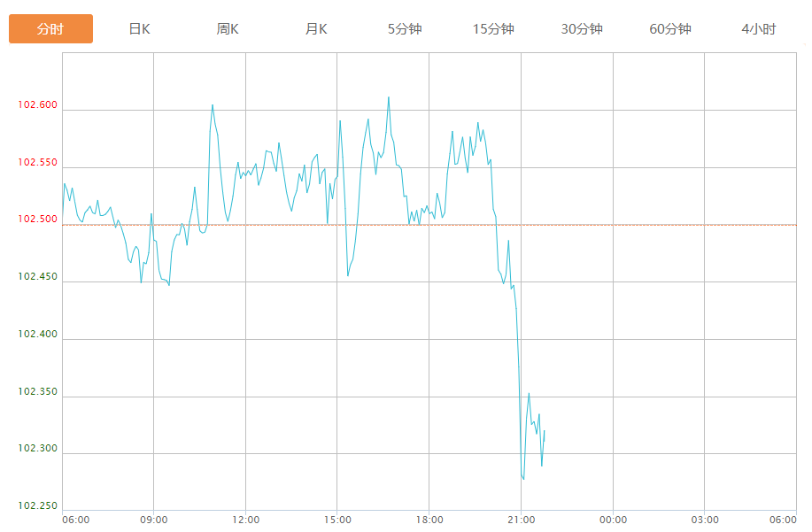
Task: Select the 21:00 time axis label
Action: click(522, 520)
